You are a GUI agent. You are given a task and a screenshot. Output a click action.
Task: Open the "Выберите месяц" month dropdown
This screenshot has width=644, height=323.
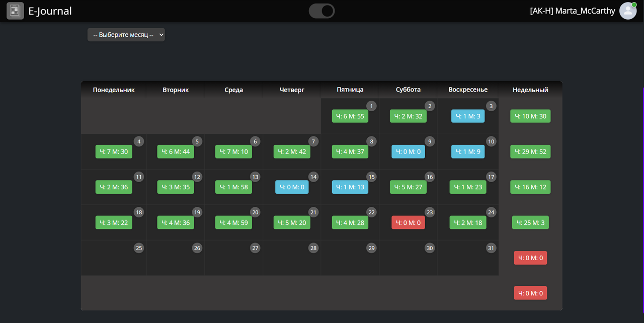point(126,35)
